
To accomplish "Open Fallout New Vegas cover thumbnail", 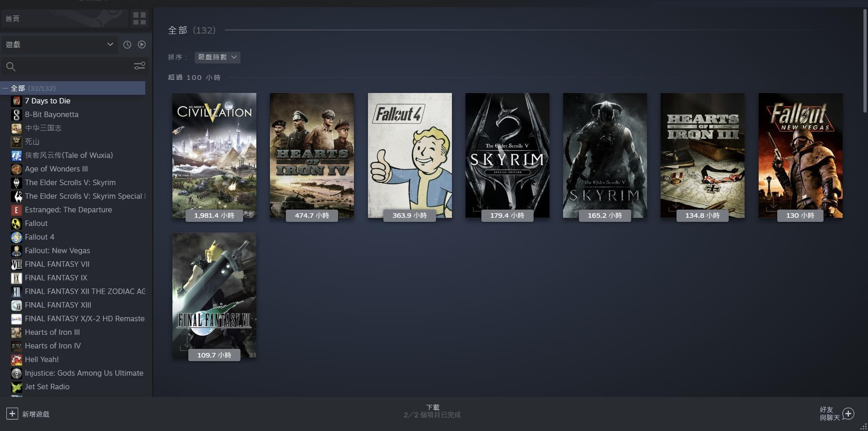I will point(800,155).
